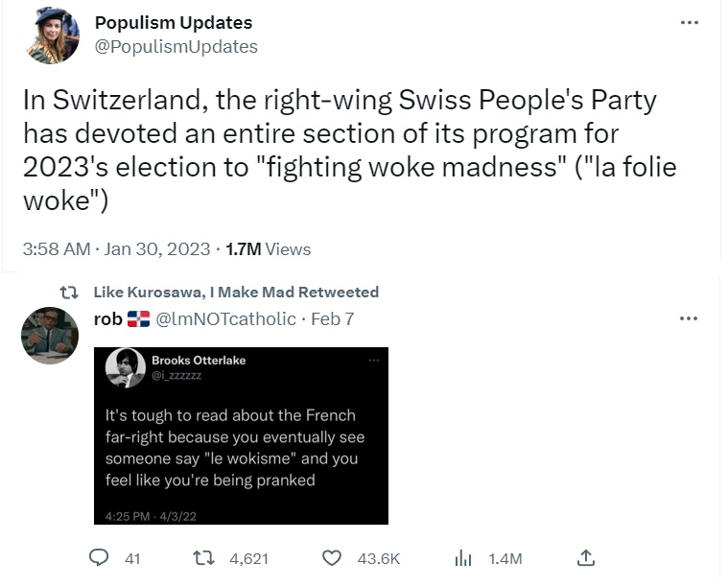The width and height of the screenshot is (728, 587).
Task: Open rob's profile avatar picture
Action: [x=50, y=334]
